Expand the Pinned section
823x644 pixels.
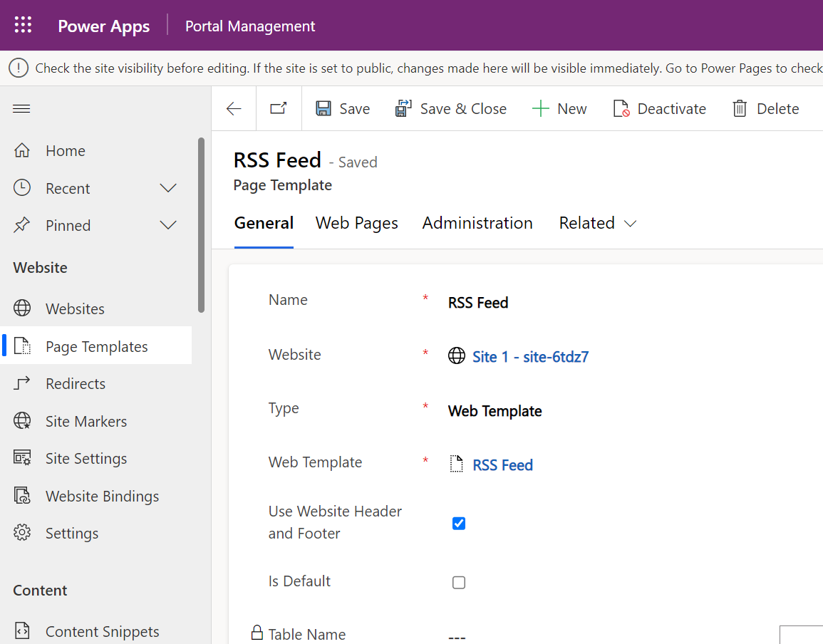point(168,225)
